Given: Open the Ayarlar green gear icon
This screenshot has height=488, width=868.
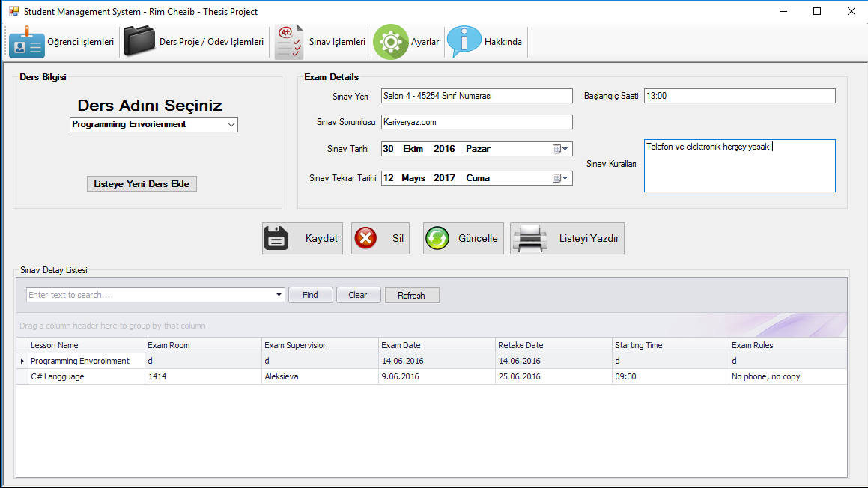Looking at the screenshot, I should (x=390, y=41).
